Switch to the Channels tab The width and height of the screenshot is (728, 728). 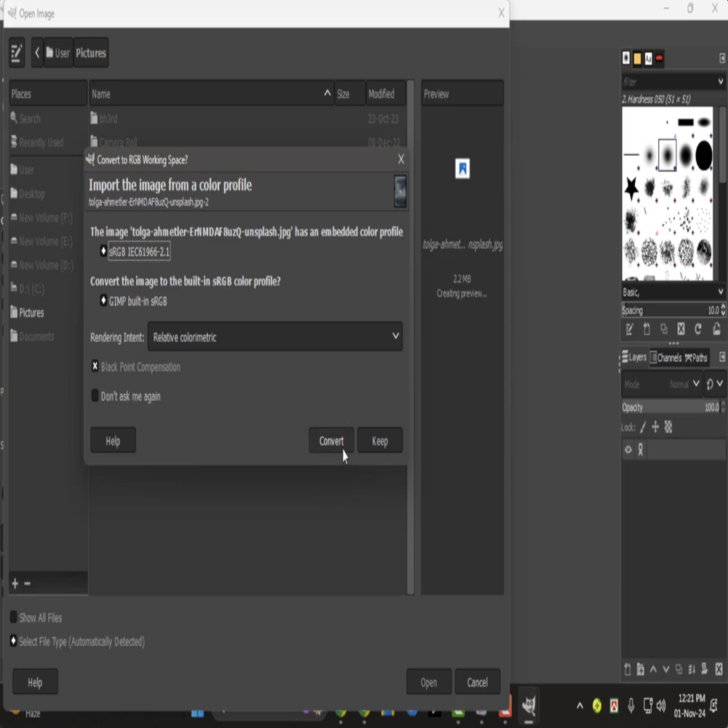click(x=665, y=357)
